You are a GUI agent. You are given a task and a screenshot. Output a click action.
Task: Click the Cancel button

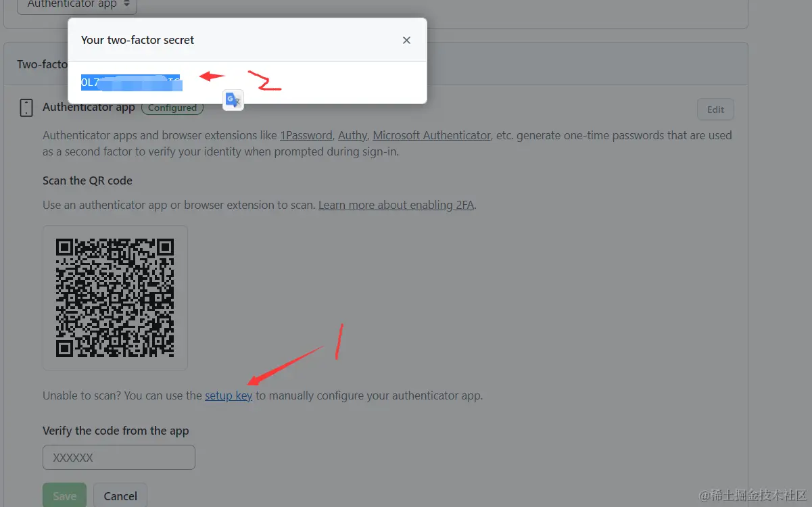120,496
